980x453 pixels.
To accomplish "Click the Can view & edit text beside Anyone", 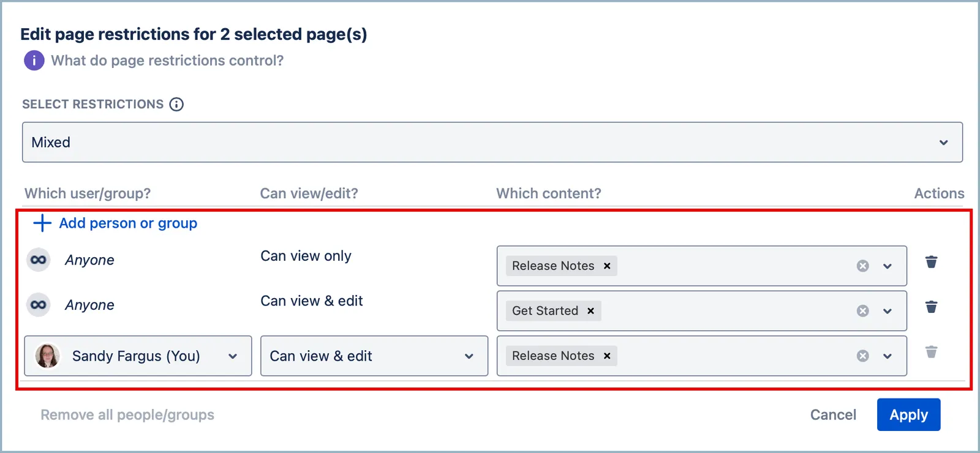I will click(312, 301).
